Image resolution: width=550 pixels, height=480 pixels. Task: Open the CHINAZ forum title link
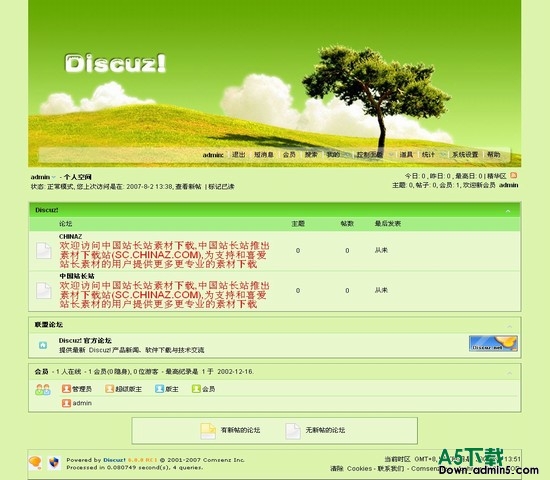(71, 236)
